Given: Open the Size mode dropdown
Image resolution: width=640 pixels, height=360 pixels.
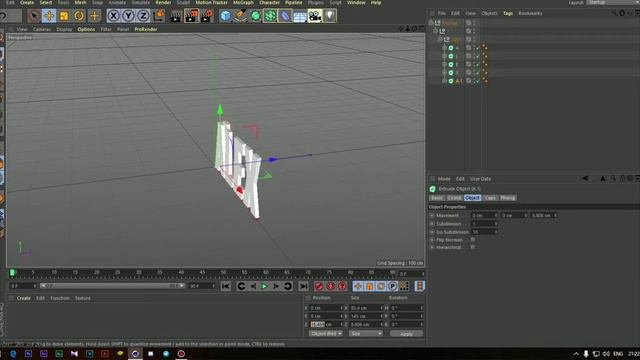Looking at the screenshot, I should 365,334.
